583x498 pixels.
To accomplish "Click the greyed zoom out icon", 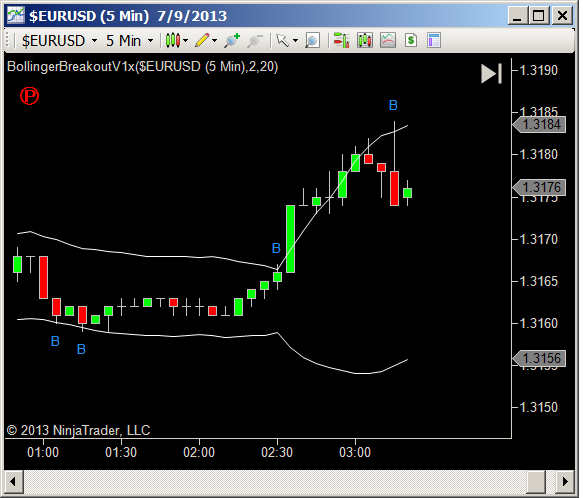I will 255,40.
